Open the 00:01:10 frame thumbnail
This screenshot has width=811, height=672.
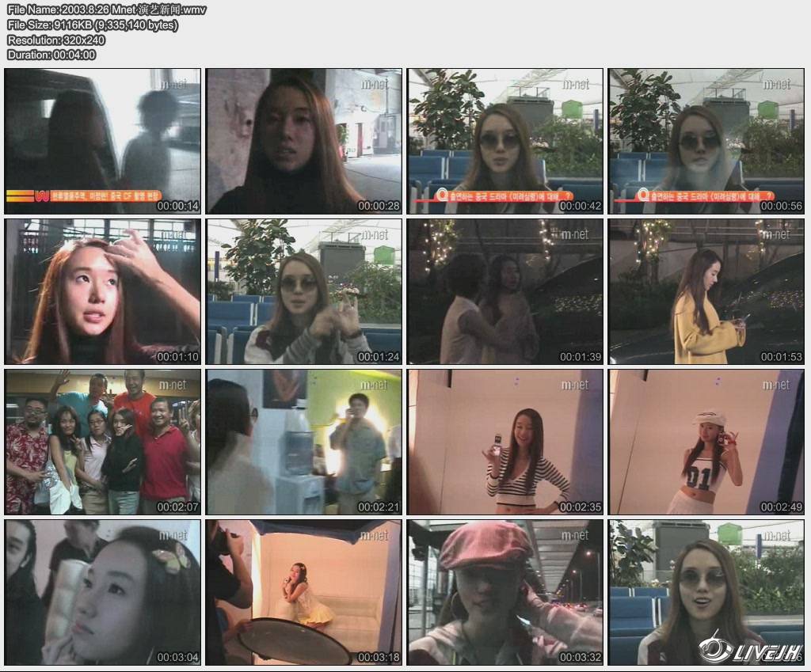point(103,291)
